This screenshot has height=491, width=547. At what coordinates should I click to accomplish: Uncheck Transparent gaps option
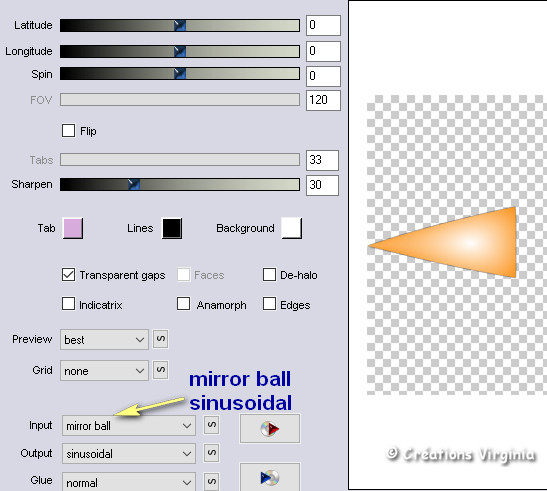coord(68,275)
